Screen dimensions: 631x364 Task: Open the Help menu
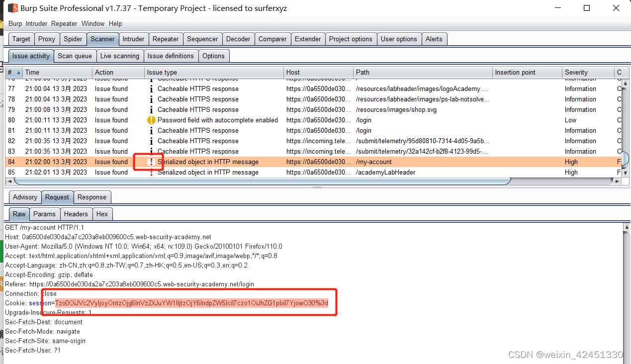tap(115, 23)
